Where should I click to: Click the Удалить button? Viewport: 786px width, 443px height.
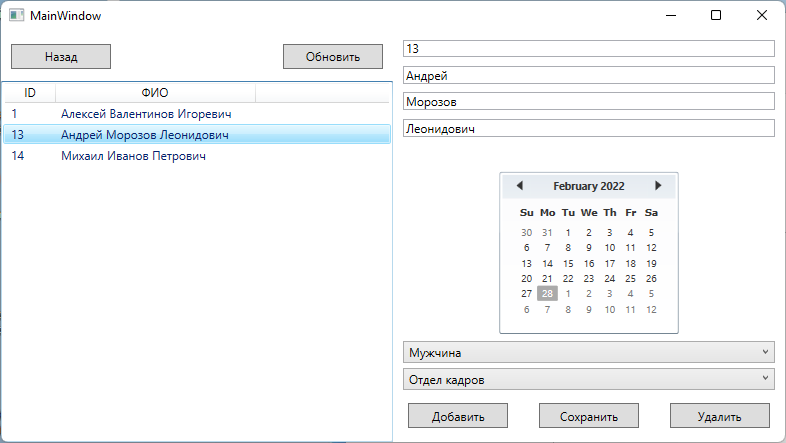pos(720,416)
